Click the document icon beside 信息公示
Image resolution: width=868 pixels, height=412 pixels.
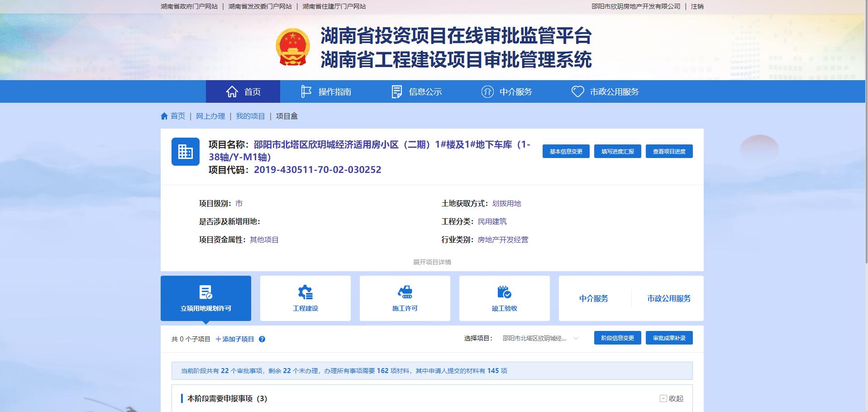click(x=397, y=91)
